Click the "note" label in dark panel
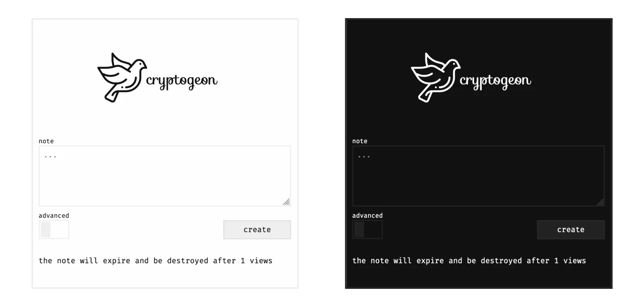The height and width of the screenshot is (307, 644). pyautogui.click(x=360, y=141)
